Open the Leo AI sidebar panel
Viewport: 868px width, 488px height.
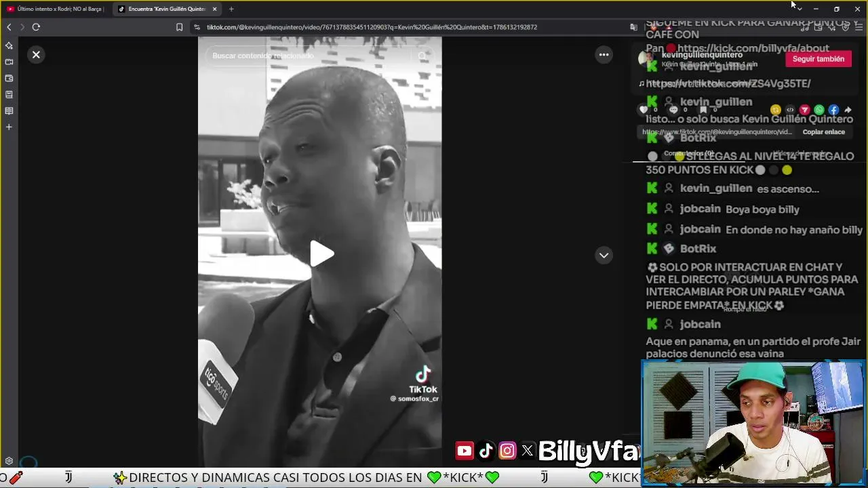pyautogui.click(x=9, y=45)
